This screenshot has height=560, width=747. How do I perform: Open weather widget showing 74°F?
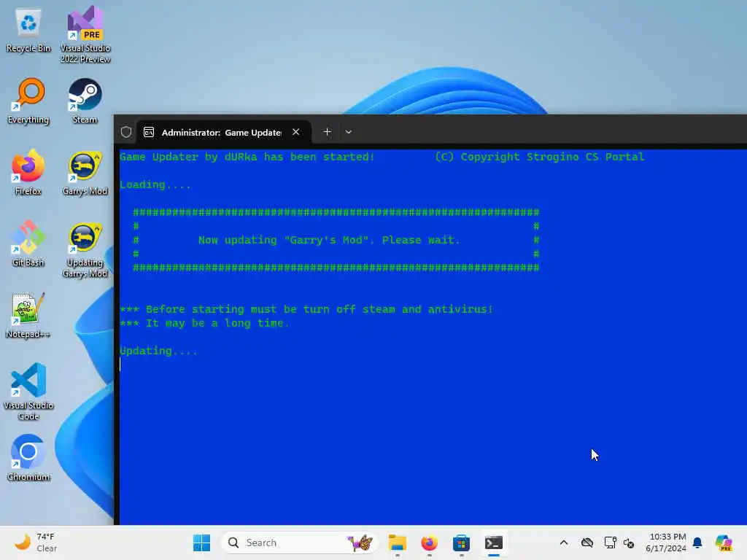pyautogui.click(x=34, y=542)
